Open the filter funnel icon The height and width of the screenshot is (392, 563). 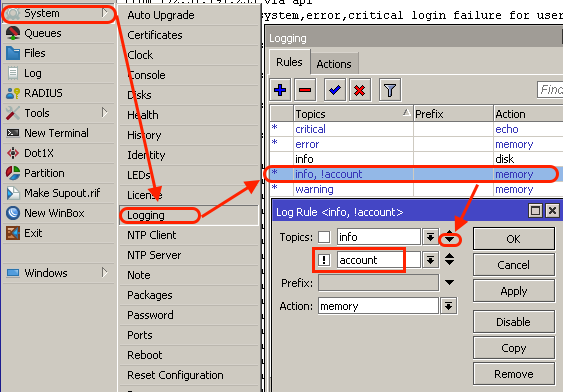pos(390,90)
